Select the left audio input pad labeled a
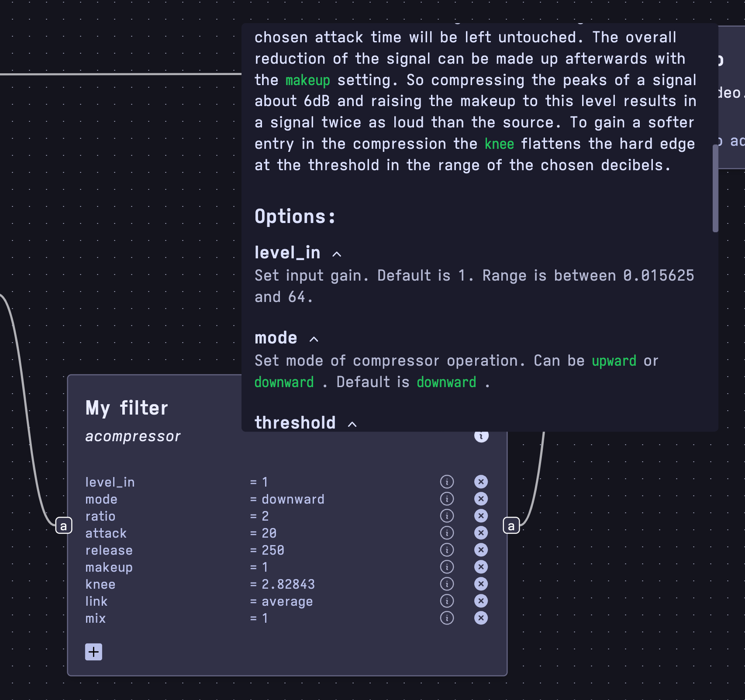 63,525
